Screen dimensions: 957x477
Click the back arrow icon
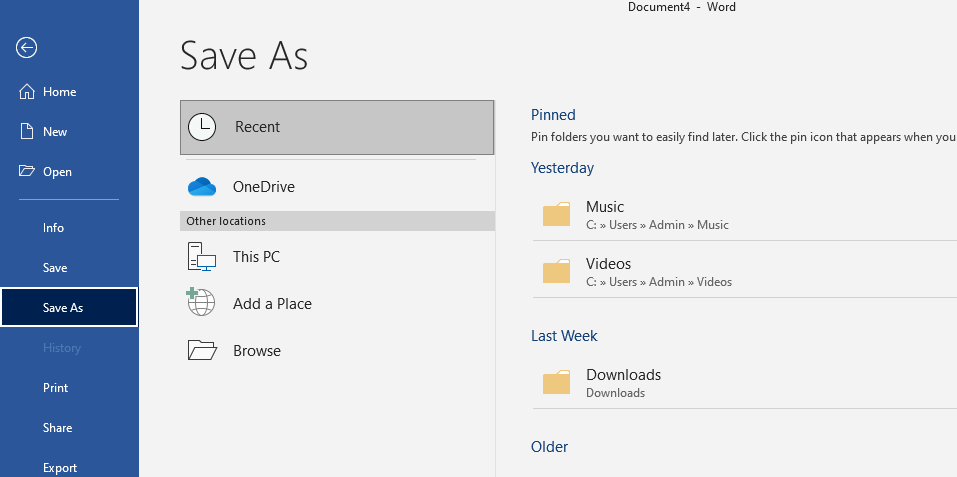point(27,47)
